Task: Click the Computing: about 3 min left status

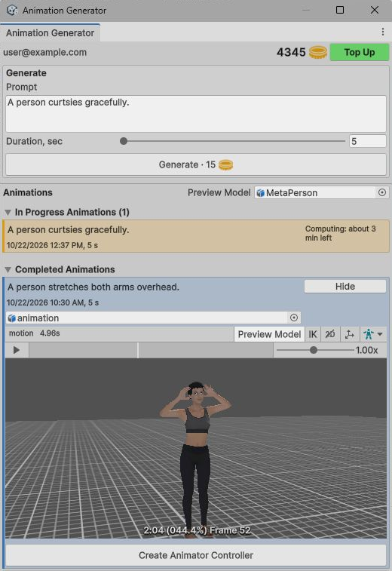Action: pyautogui.click(x=340, y=233)
